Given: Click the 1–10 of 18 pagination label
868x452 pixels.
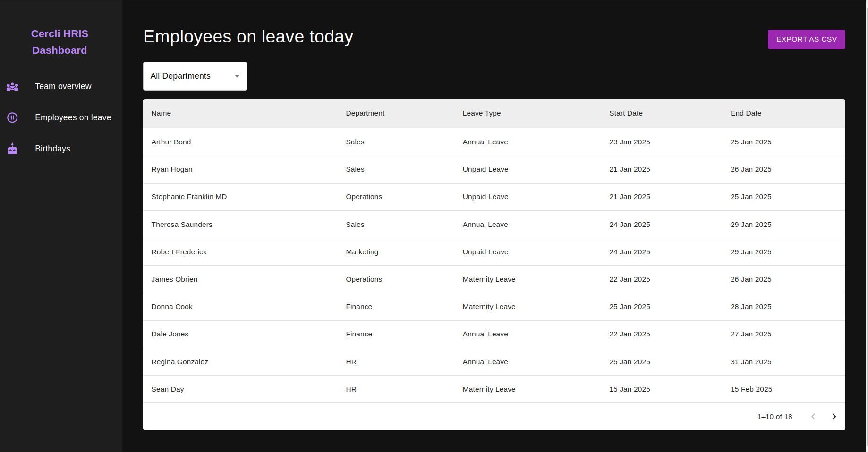Looking at the screenshot, I should 774,417.
